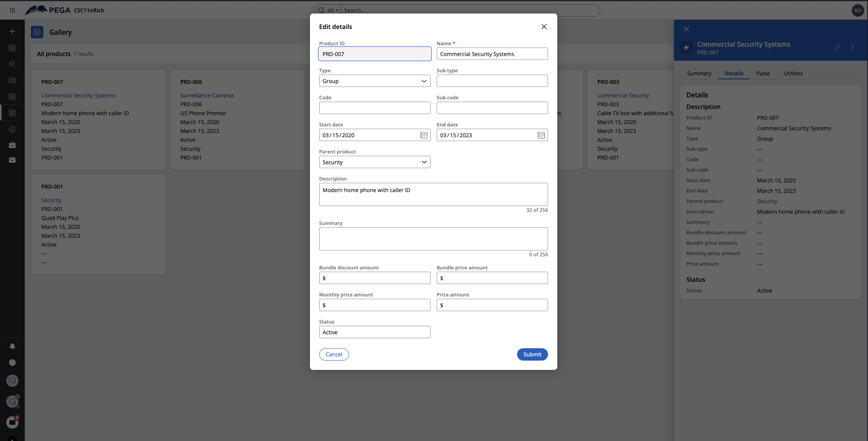868x441 pixels.
Task: Open the Security link in PRD-001 card
Action: click(51, 200)
